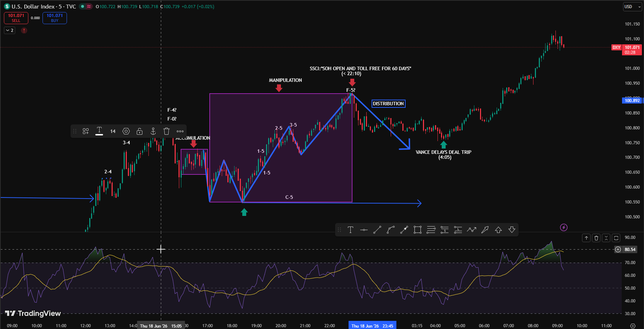This screenshot has width=644, height=329.
Task: Click the BUY 101.071 button
Action: pos(55,18)
